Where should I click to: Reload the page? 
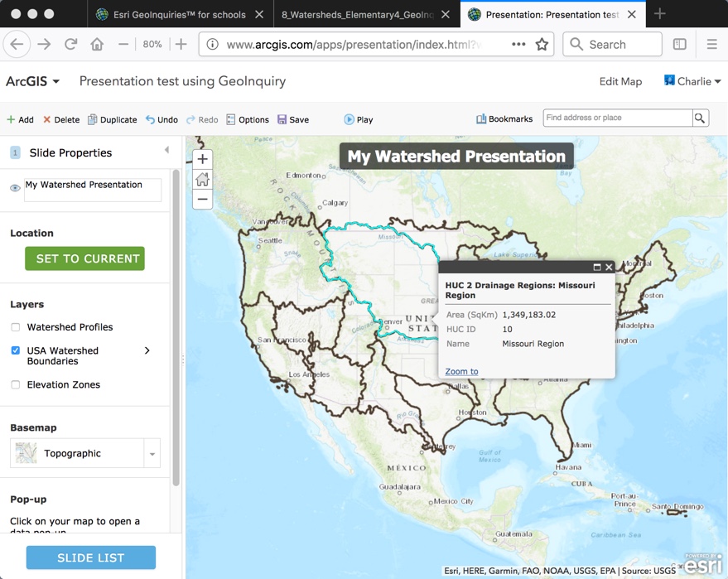coord(70,45)
